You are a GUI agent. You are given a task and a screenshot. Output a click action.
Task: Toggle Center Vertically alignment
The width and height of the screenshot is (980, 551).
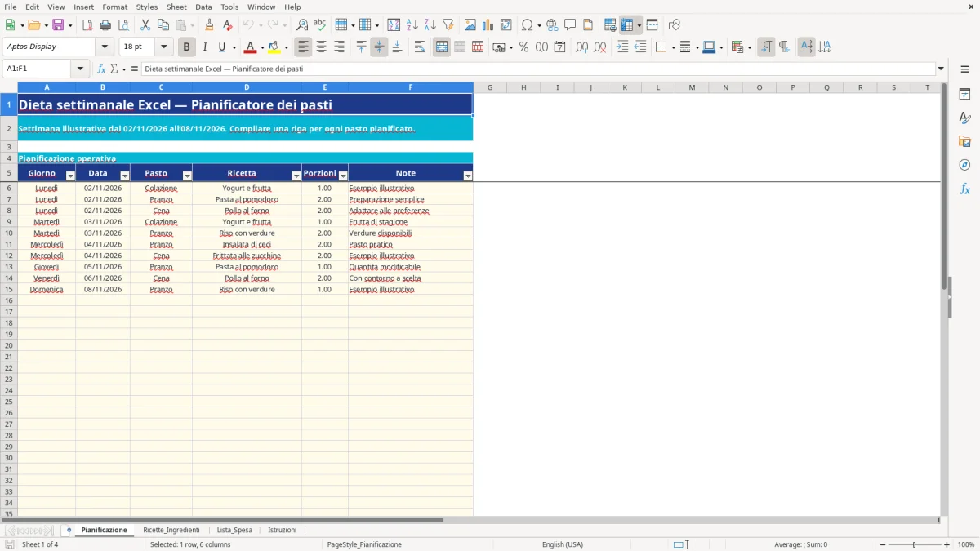[x=379, y=47]
